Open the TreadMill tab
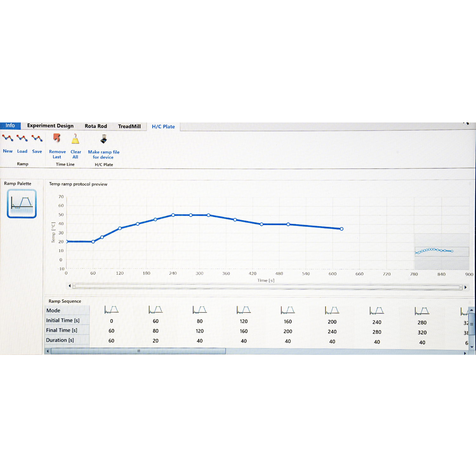The height and width of the screenshot is (476, 476). click(129, 126)
